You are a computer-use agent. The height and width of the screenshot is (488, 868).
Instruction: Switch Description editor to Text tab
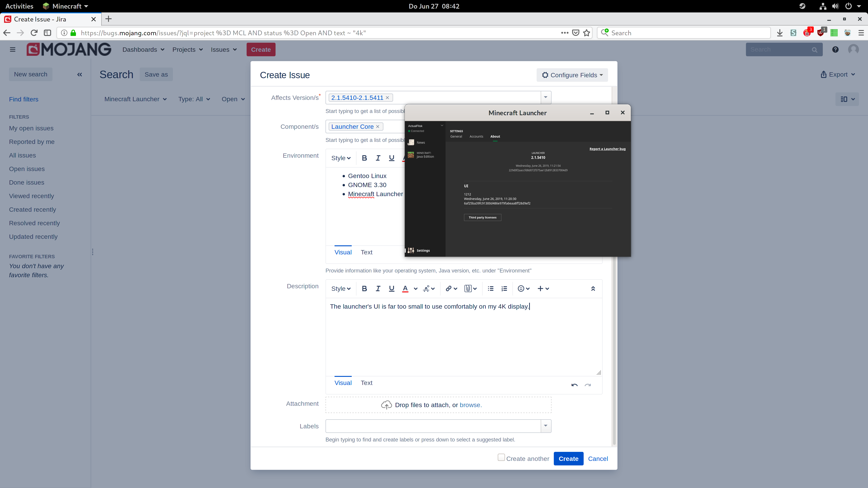coord(366,383)
